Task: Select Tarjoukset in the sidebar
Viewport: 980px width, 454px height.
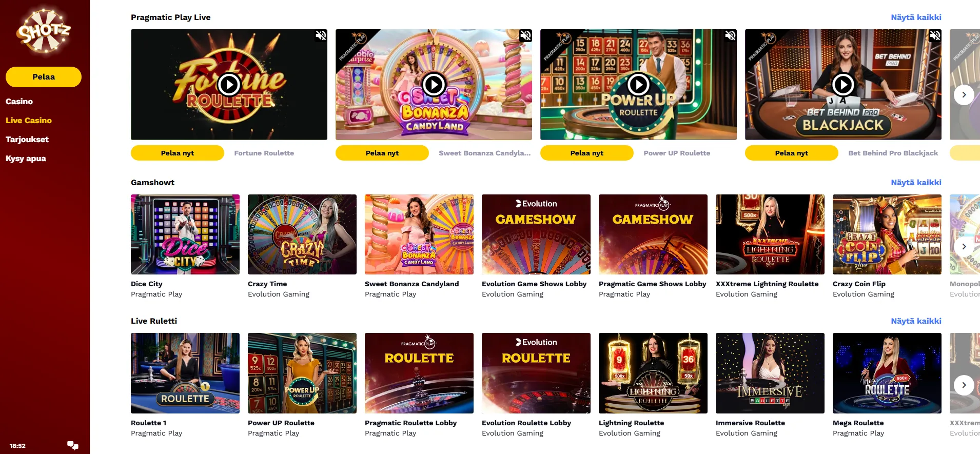Action: click(x=27, y=140)
